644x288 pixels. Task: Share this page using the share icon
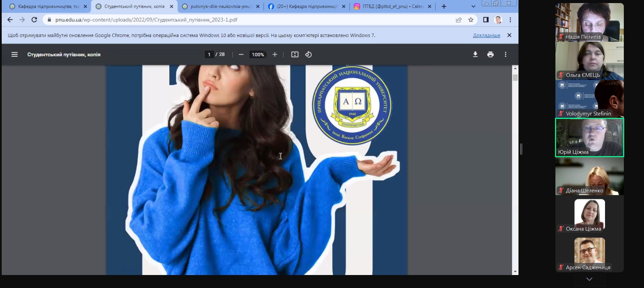[459, 20]
